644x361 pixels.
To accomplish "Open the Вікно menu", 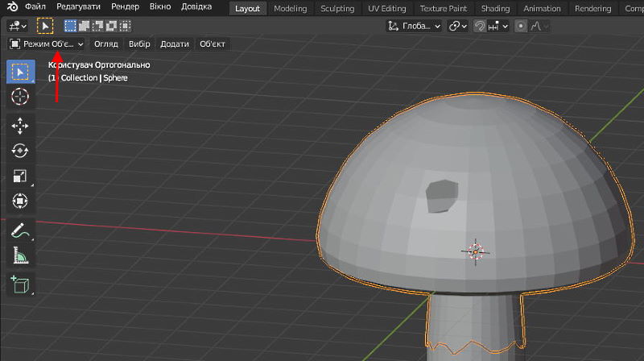I will click(160, 7).
